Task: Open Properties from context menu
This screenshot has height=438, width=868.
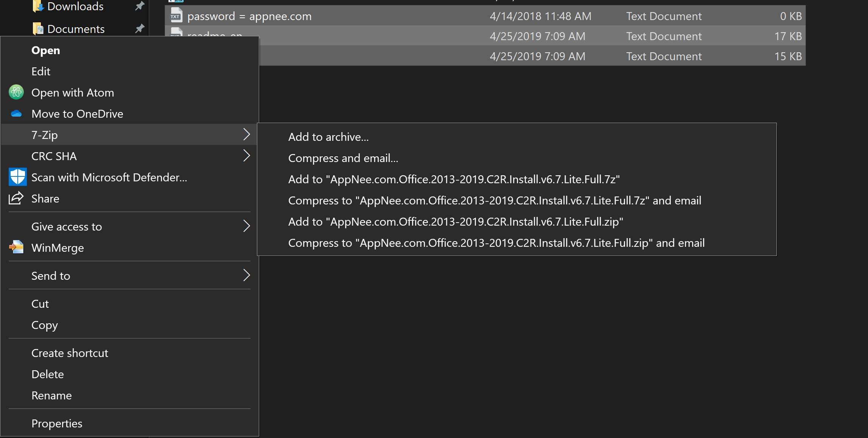Action: pyautogui.click(x=129, y=423)
